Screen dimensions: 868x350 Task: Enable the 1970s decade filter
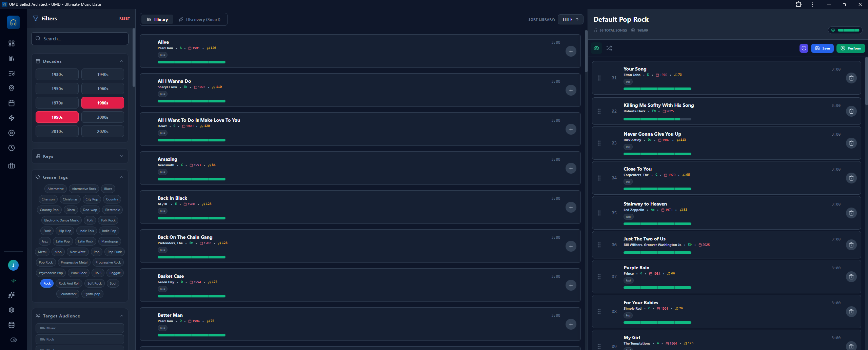pos(57,102)
